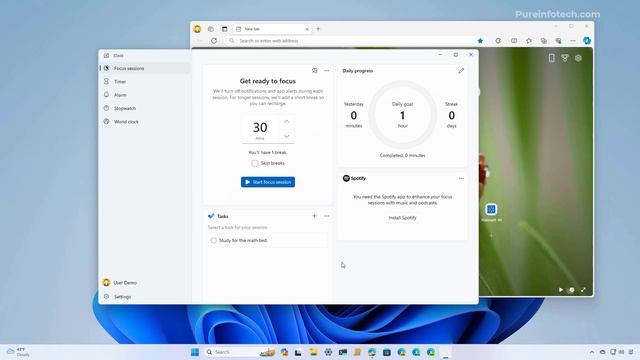The width and height of the screenshot is (640, 360).
Task: Open more options for Spotify card
Action: click(461, 178)
